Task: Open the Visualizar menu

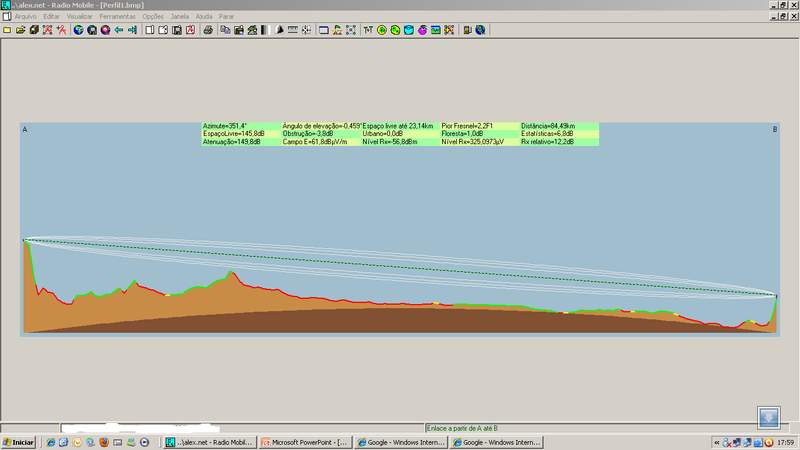Action: pos(80,17)
